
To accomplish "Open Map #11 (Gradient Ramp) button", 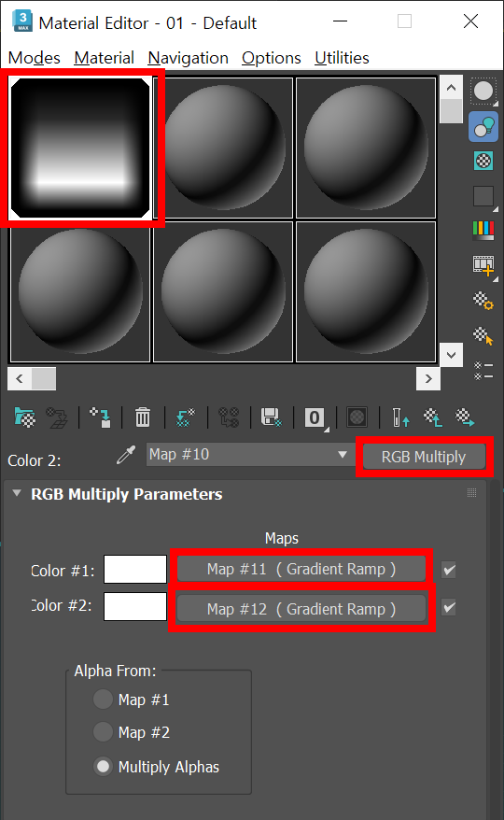I will pos(301,569).
